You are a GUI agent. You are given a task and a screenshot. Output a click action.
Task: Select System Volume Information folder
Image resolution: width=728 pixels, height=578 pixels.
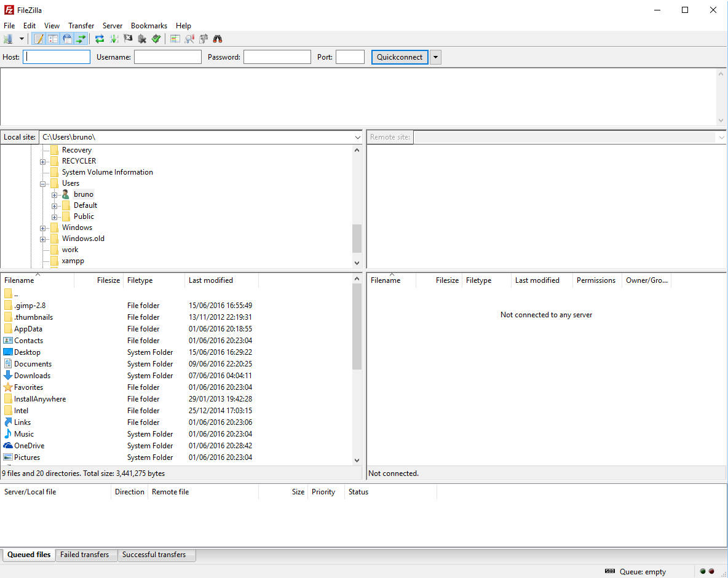click(107, 172)
